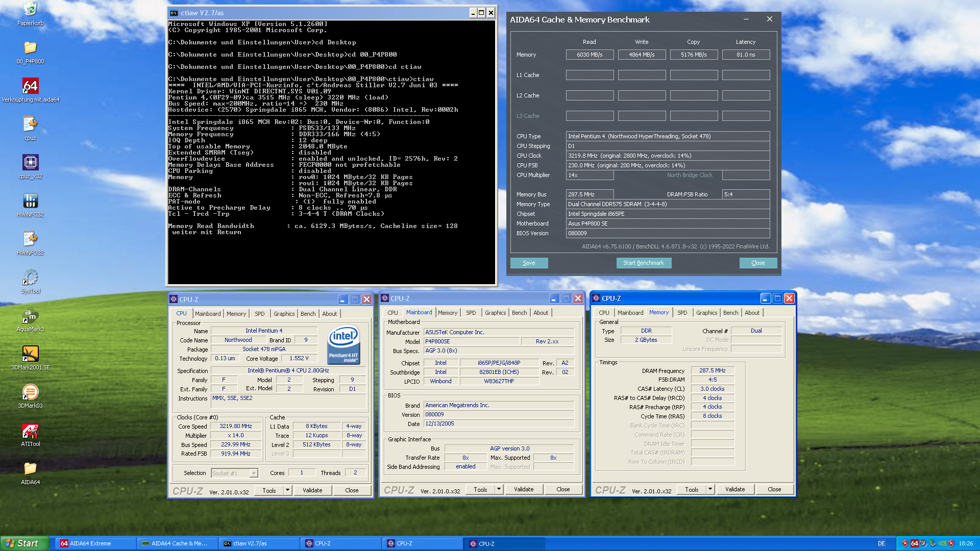Click the right CPU-Z window title icon
The height and width of the screenshot is (551, 980).
596,298
